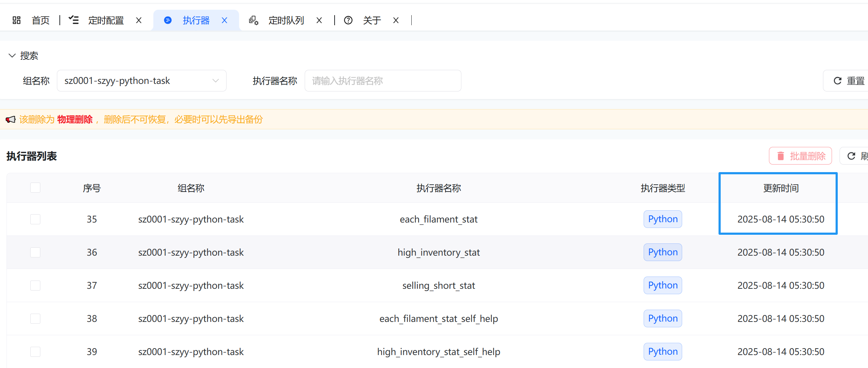Click the 组名称 column header

tap(191, 188)
